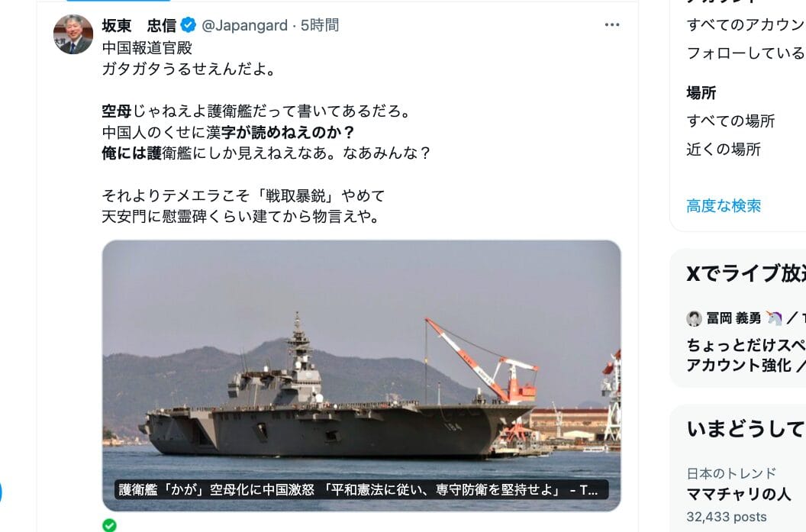Click the 5時間 timestamp of the post

click(x=320, y=25)
